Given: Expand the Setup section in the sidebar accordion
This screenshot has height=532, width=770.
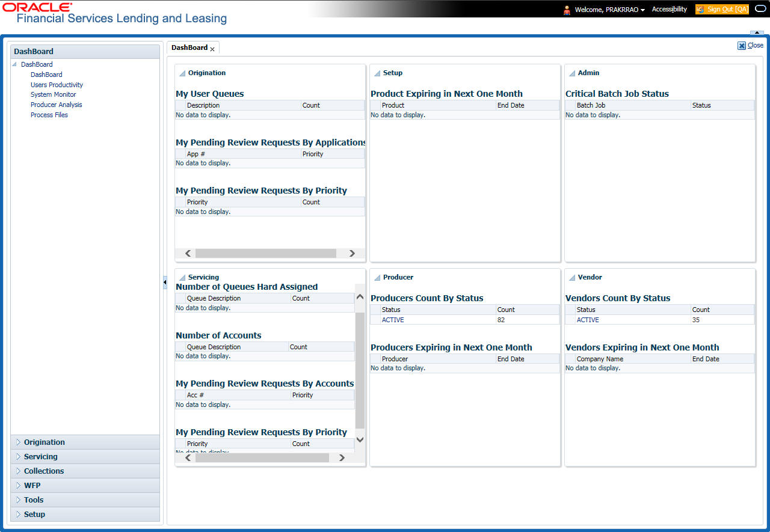Looking at the screenshot, I should (x=85, y=515).
